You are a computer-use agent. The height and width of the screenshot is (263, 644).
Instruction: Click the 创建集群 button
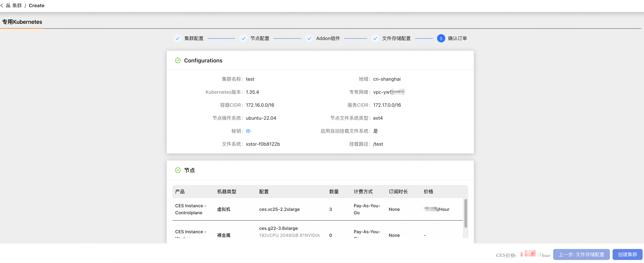[x=627, y=254]
